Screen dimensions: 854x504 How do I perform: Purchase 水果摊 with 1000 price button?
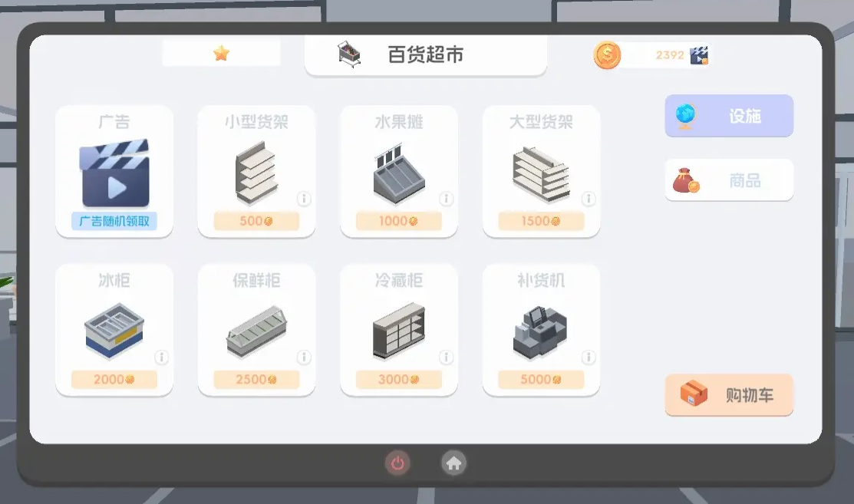tap(399, 221)
